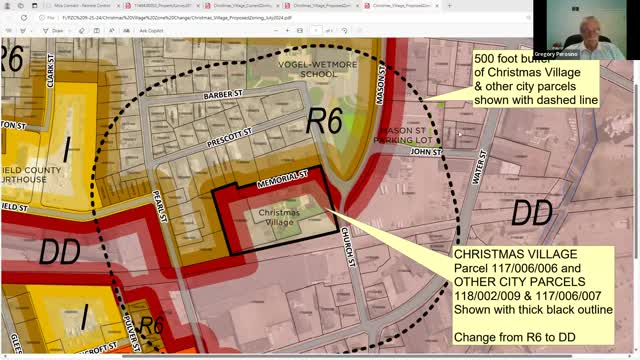Image resolution: width=640 pixels, height=360 pixels.
Task: Open the text size options
Action: pyautogui.click(x=127, y=31)
